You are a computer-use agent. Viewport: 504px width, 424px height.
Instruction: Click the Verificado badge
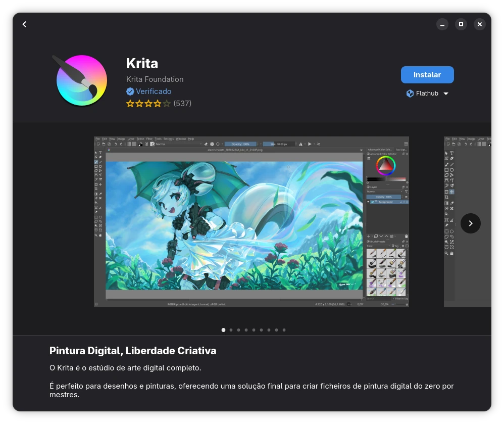pos(149,91)
